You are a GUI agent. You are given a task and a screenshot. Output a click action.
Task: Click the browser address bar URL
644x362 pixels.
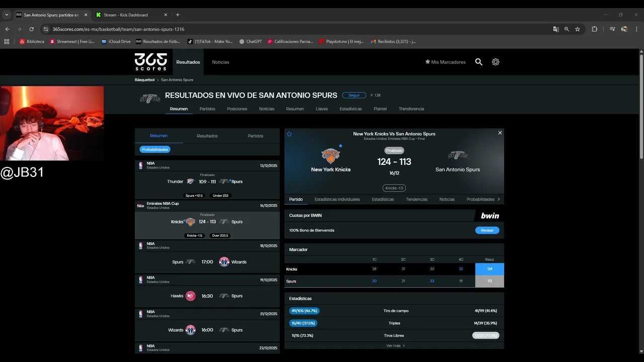[x=119, y=29]
